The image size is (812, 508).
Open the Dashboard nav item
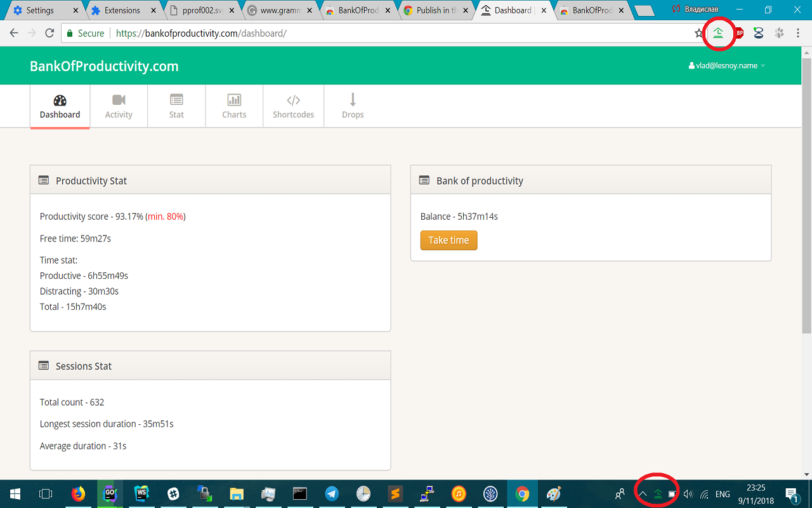[x=60, y=107]
